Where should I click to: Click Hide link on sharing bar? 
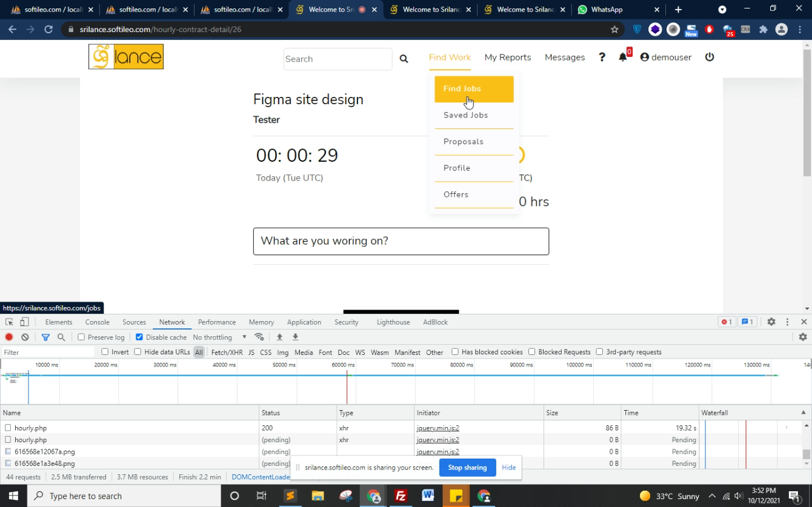point(508,468)
